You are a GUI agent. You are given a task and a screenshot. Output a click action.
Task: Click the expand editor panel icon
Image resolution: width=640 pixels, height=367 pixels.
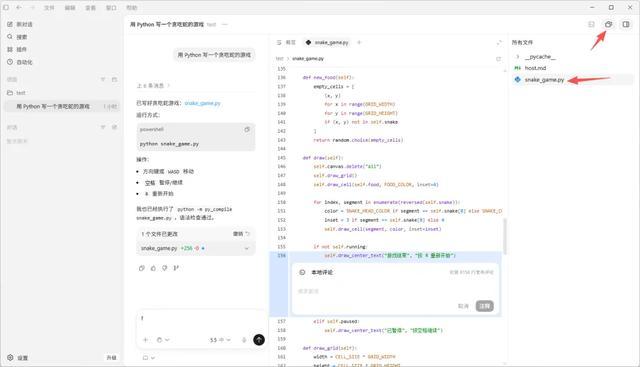(499, 43)
